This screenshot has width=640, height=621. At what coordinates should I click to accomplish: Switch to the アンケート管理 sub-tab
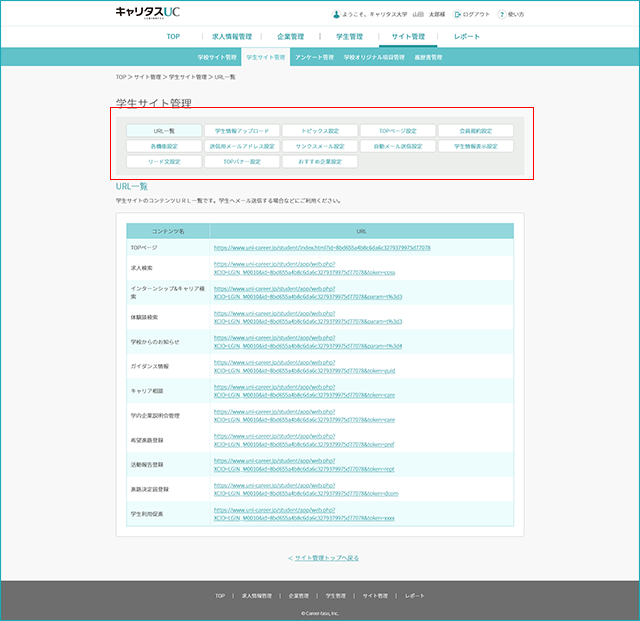click(314, 58)
